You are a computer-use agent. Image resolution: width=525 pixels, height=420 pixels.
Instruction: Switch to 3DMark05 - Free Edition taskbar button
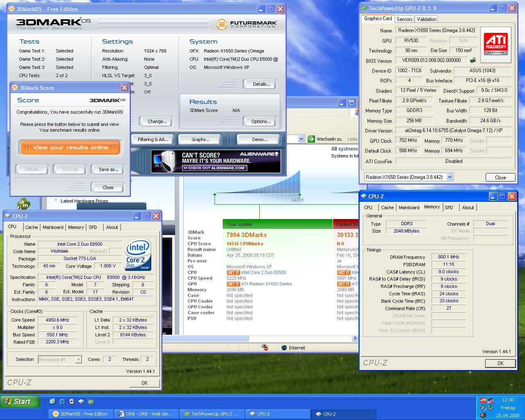80,414
